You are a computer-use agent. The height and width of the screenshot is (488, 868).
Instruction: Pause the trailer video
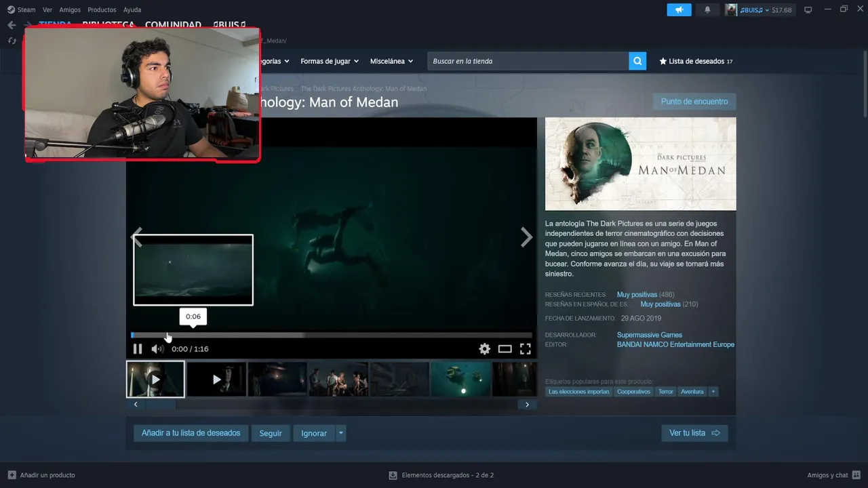(x=138, y=349)
